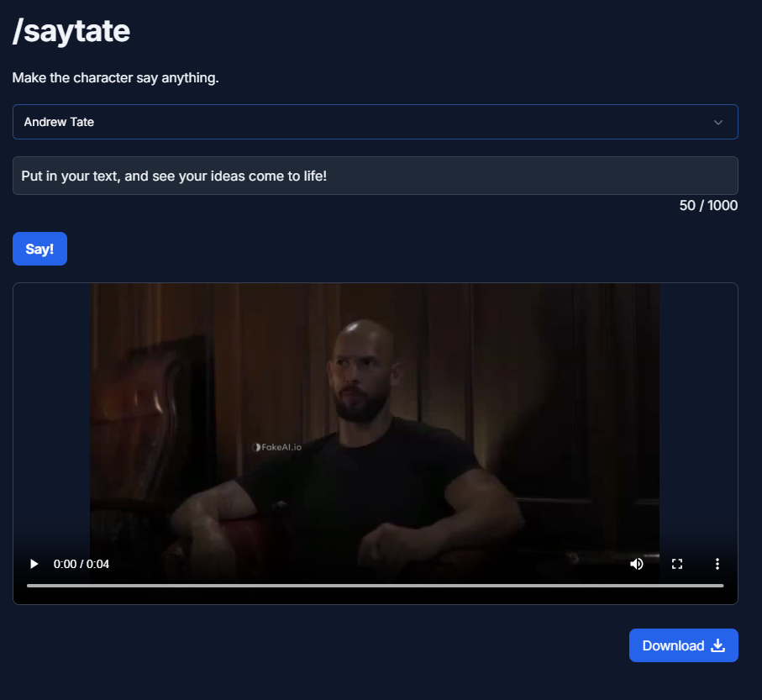
Task: Click the download arrow icon
Action: point(717,645)
